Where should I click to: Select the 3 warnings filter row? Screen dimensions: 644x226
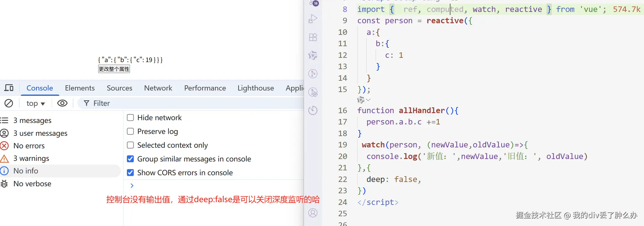[61, 158]
